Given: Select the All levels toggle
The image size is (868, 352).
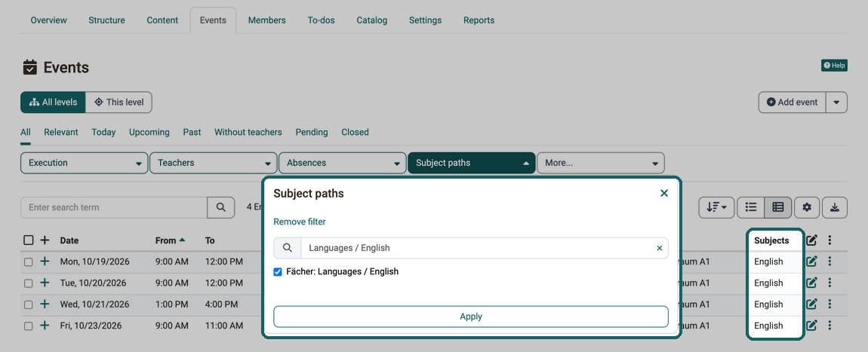Looking at the screenshot, I should pyautogui.click(x=53, y=103).
